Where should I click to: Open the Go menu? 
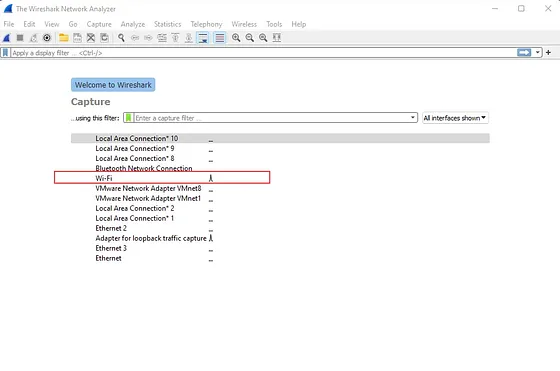click(73, 24)
